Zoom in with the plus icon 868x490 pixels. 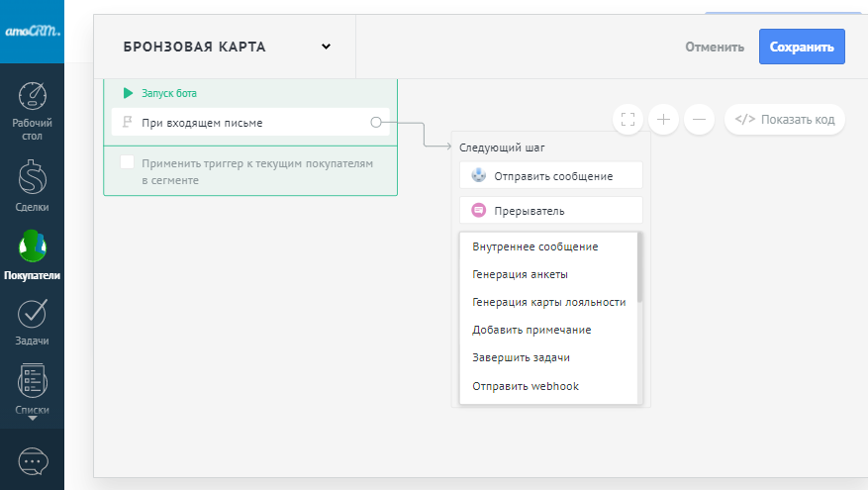pos(663,120)
